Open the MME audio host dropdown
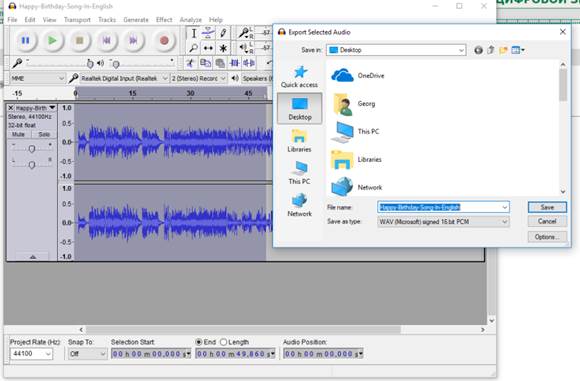580x381 pixels. [x=37, y=78]
